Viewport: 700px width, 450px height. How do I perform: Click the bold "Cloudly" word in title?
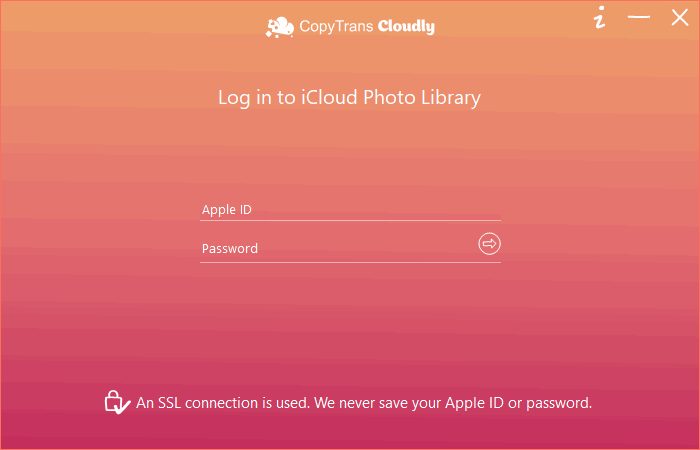pyautogui.click(x=406, y=27)
